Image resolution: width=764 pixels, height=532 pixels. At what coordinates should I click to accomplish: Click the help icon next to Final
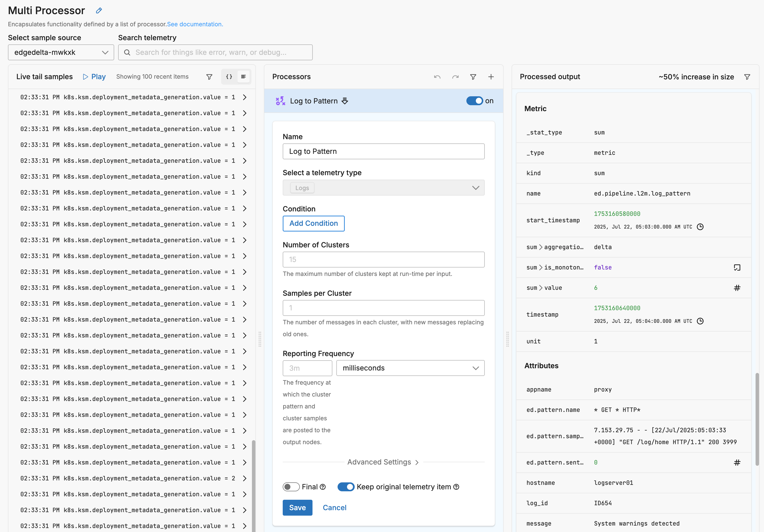coord(323,487)
